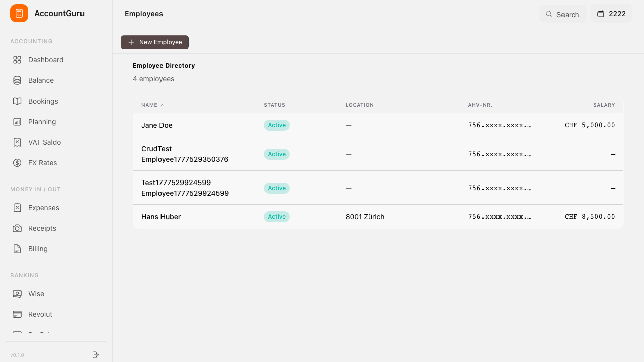Open the Balance page
The image size is (644, 362).
click(x=56, y=80)
